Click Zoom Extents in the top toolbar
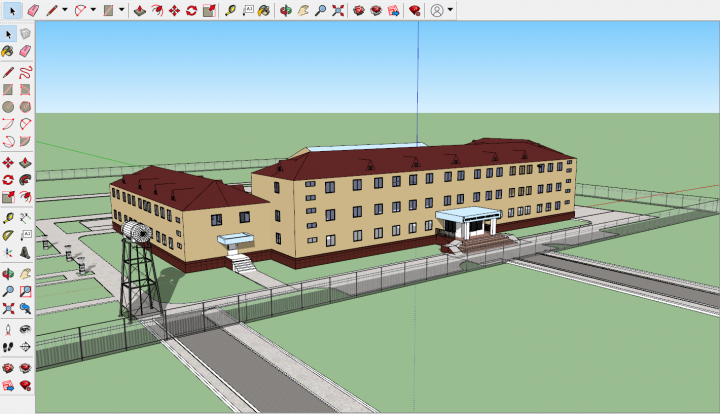Viewport: 720px width, 414px height. (338, 11)
